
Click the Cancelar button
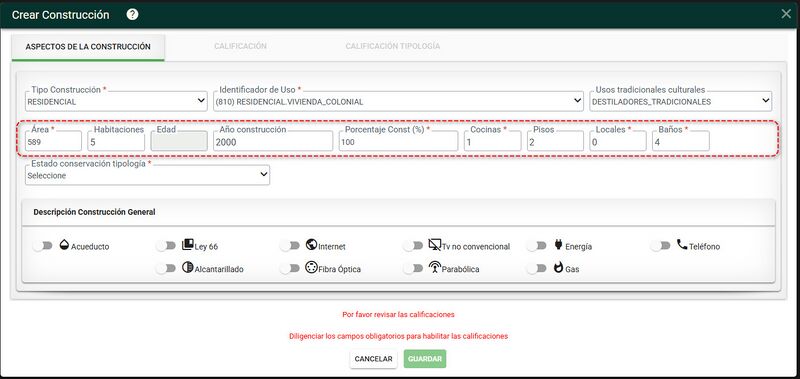[373, 359]
